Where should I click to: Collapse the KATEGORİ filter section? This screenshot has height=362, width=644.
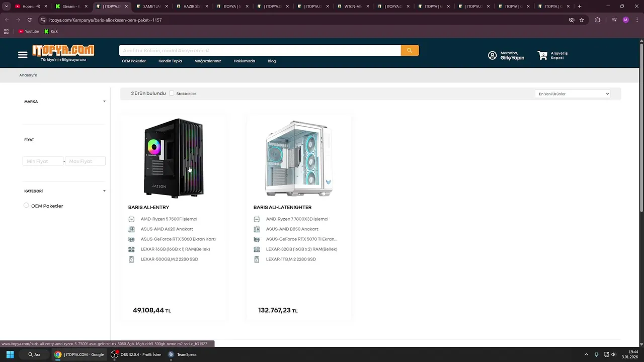[x=104, y=191]
